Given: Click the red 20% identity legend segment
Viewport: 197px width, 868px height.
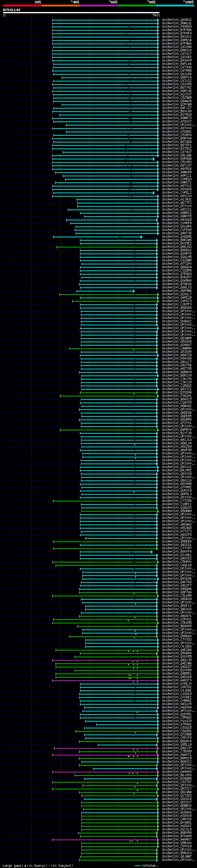Looking at the screenshot, I should tap(22, 6).
